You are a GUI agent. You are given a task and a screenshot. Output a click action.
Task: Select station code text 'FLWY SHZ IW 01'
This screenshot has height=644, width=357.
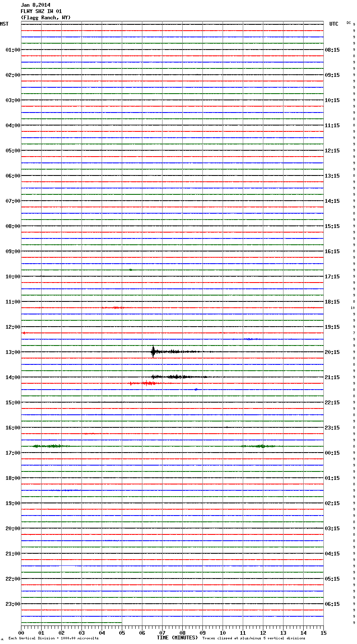click(41, 11)
